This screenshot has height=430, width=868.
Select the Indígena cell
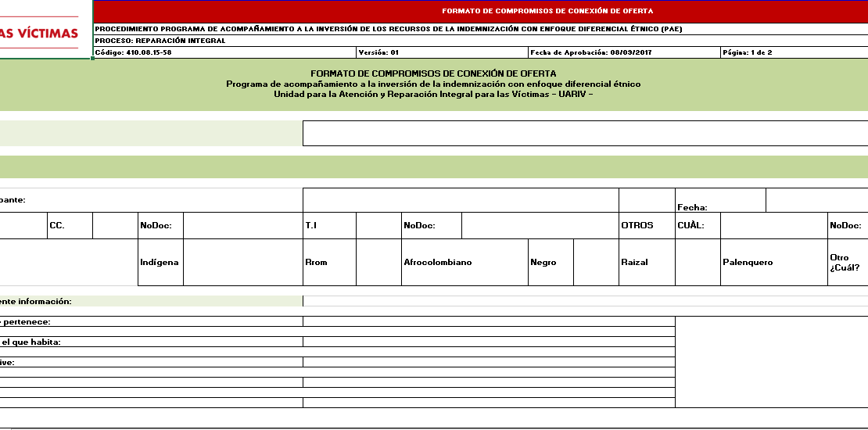[x=160, y=263]
